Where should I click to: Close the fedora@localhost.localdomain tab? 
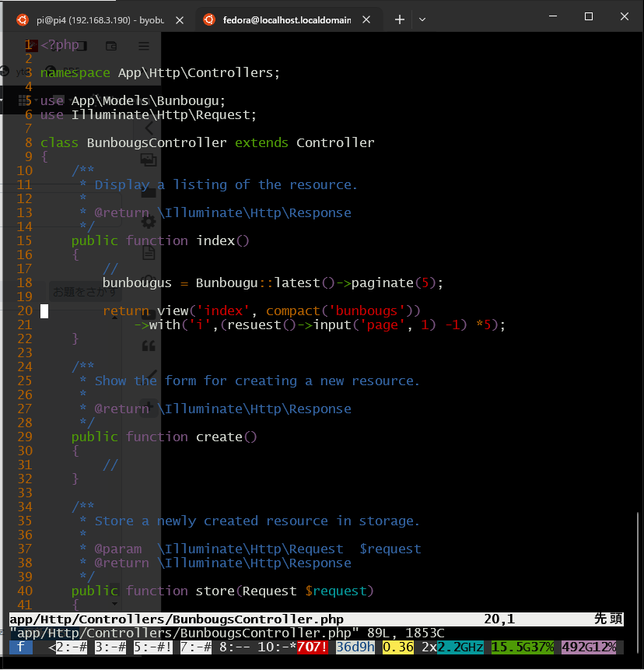click(x=366, y=19)
